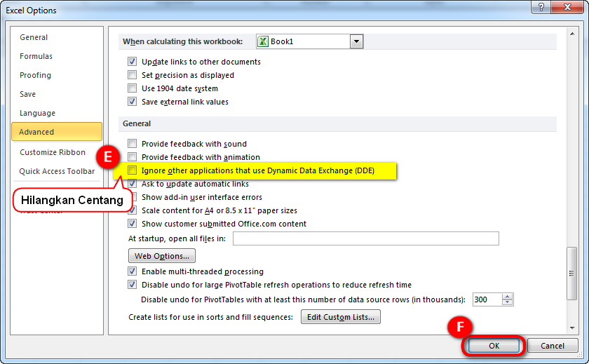Open Quick Access Toolbar settings

(x=57, y=171)
